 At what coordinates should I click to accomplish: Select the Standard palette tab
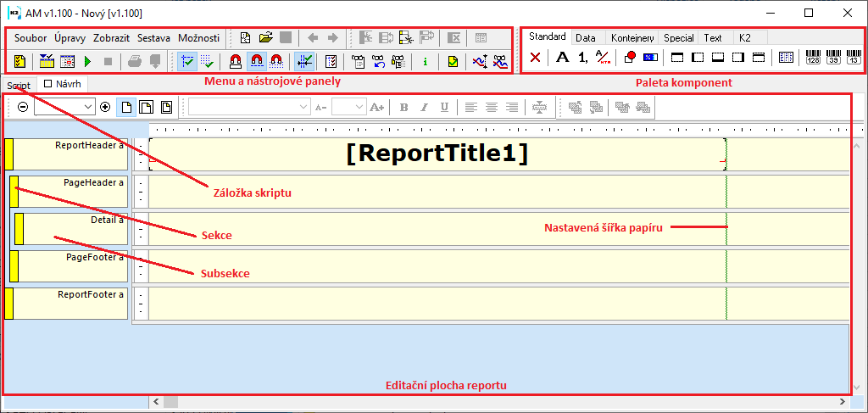point(547,37)
